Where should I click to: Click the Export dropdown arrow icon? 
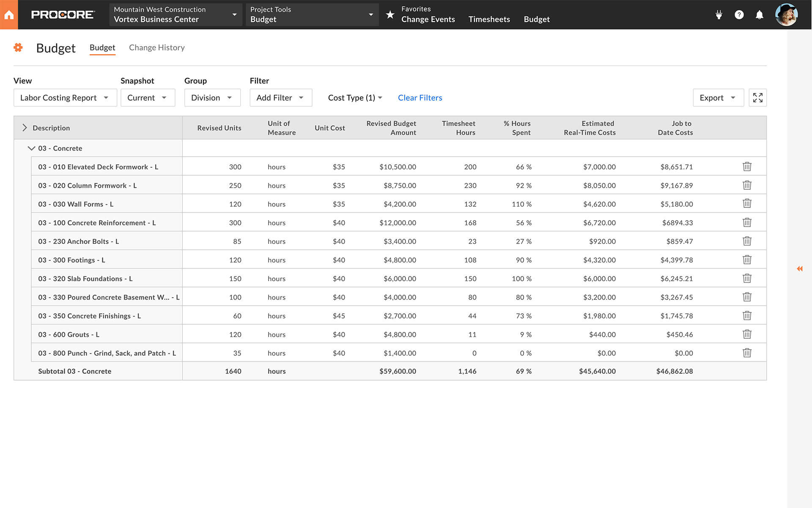click(732, 98)
